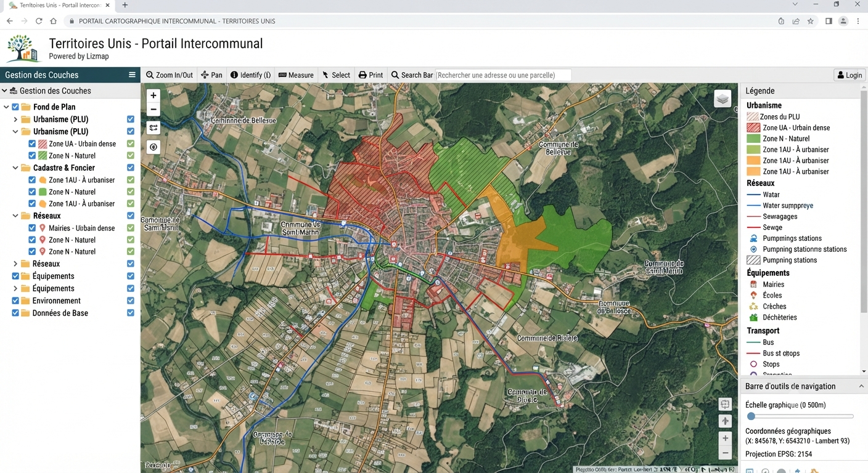The width and height of the screenshot is (868, 473).
Task: Click the Crèches icon in the legend
Action: [753, 306]
